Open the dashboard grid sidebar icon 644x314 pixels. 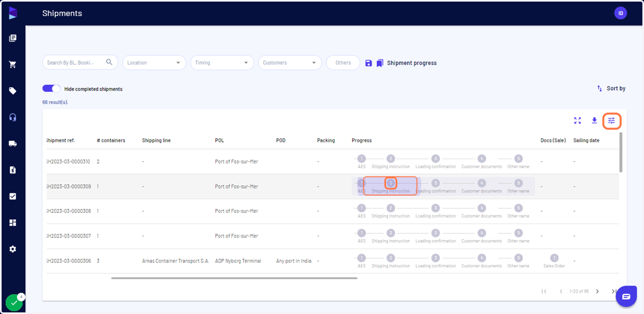(13, 222)
